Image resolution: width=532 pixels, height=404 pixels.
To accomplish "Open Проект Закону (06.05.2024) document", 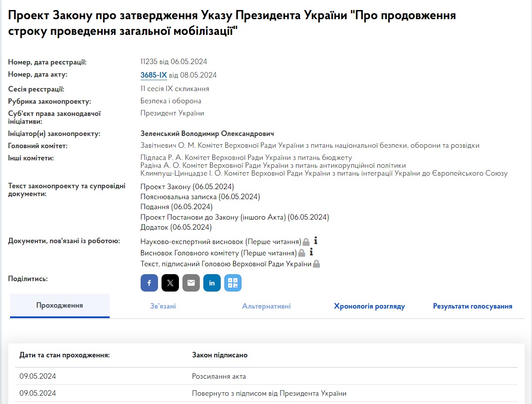I will (x=187, y=187).
